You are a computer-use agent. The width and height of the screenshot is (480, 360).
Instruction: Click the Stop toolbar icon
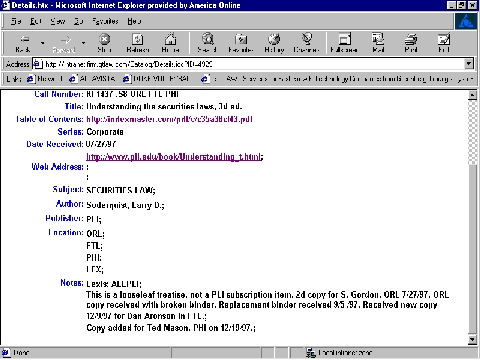(x=105, y=39)
